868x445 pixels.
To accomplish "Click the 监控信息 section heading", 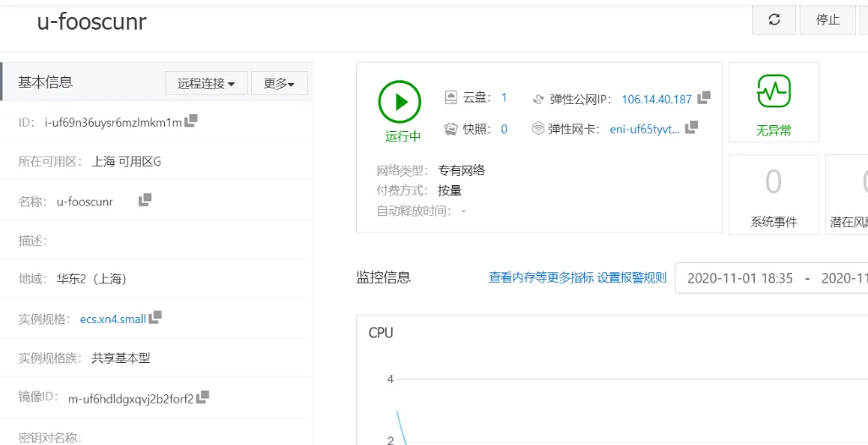I will [x=384, y=277].
